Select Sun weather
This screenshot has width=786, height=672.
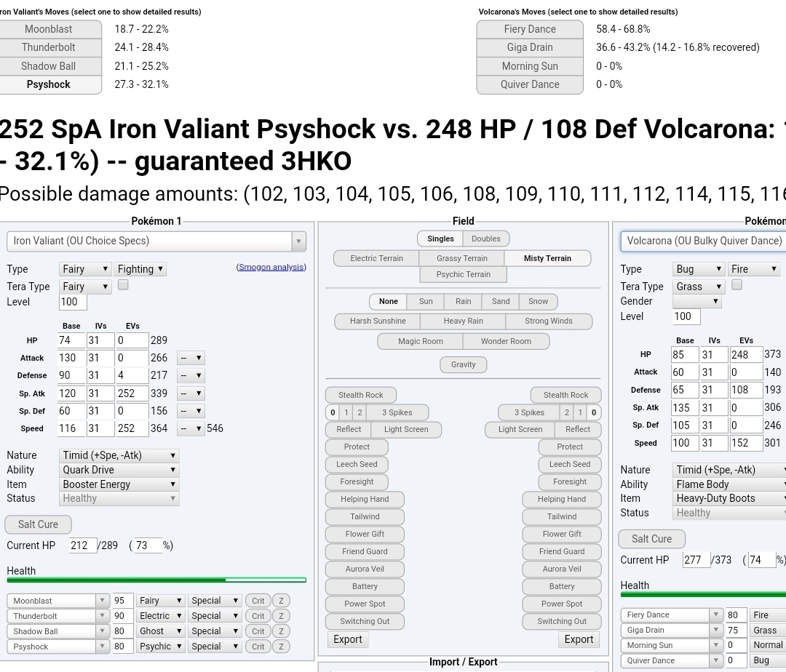click(426, 301)
